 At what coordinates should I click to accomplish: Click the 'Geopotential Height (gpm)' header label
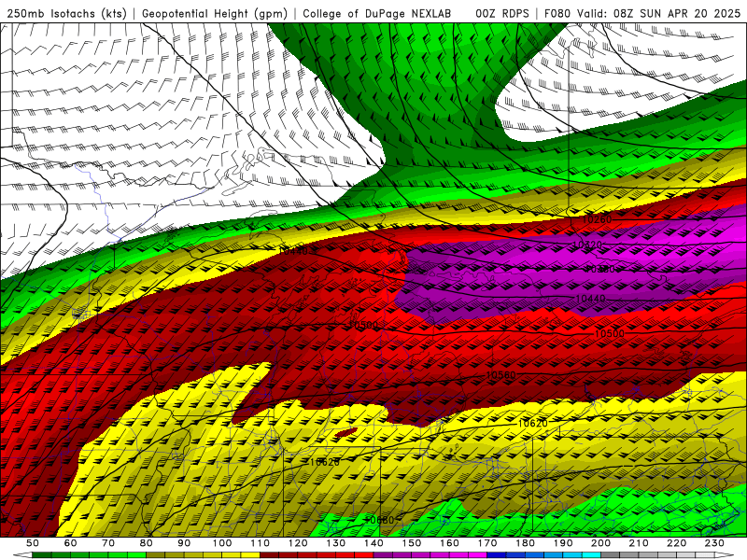click(215, 13)
